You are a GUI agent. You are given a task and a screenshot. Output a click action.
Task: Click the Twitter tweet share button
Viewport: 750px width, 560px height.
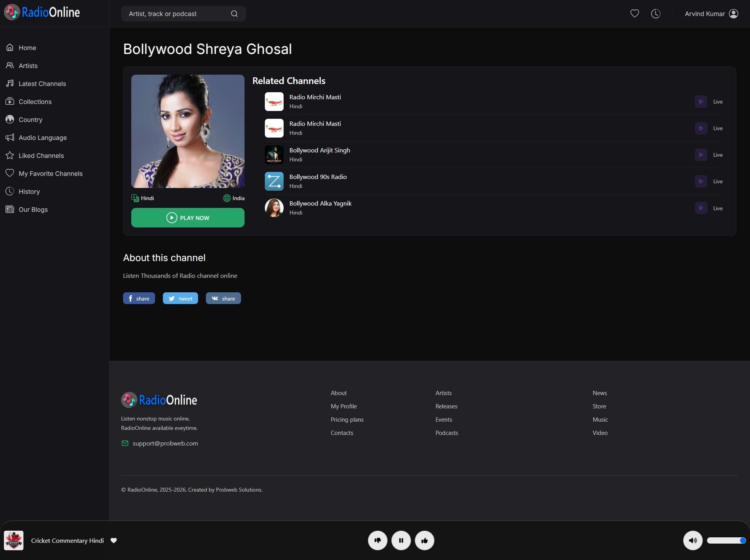[180, 298]
